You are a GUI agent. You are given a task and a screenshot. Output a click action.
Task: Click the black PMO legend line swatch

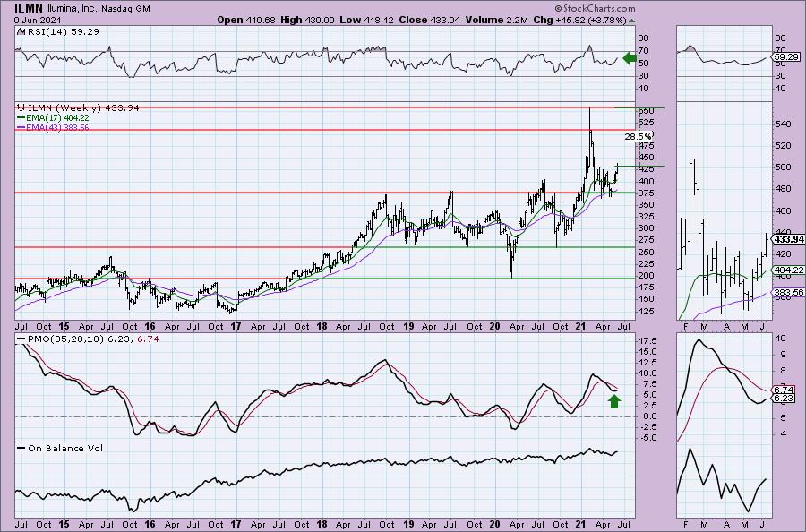[21, 339]
